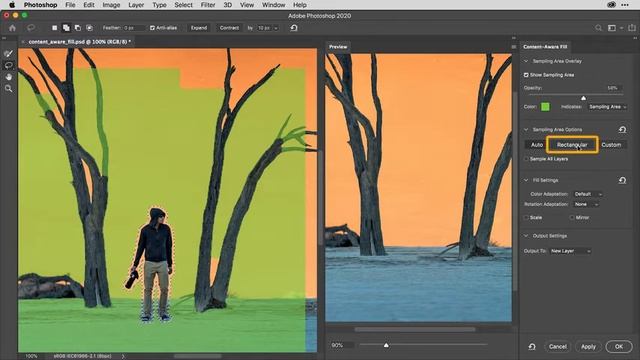Open the File menu
The image size is (640, 360).
(x=70, y=5)
